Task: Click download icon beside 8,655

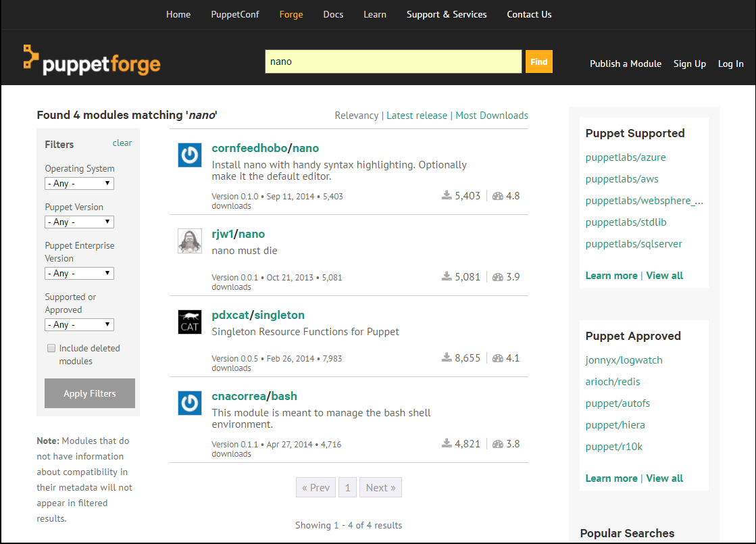Action: (447, 357)
